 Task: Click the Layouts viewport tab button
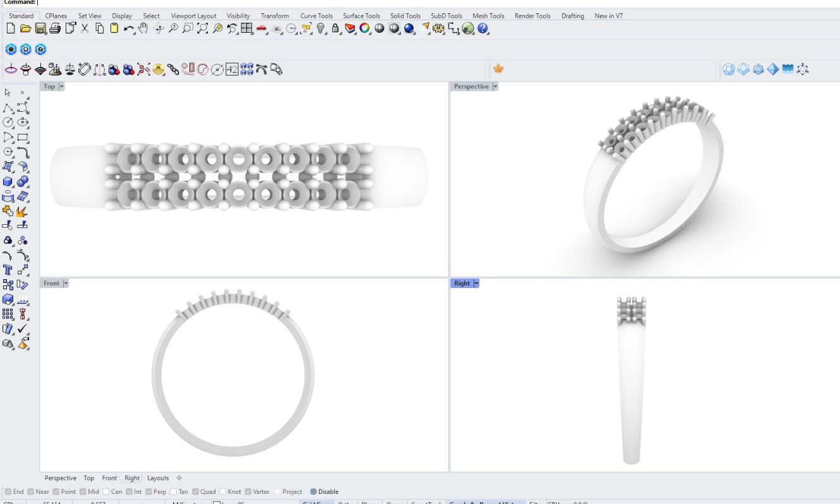158,478
